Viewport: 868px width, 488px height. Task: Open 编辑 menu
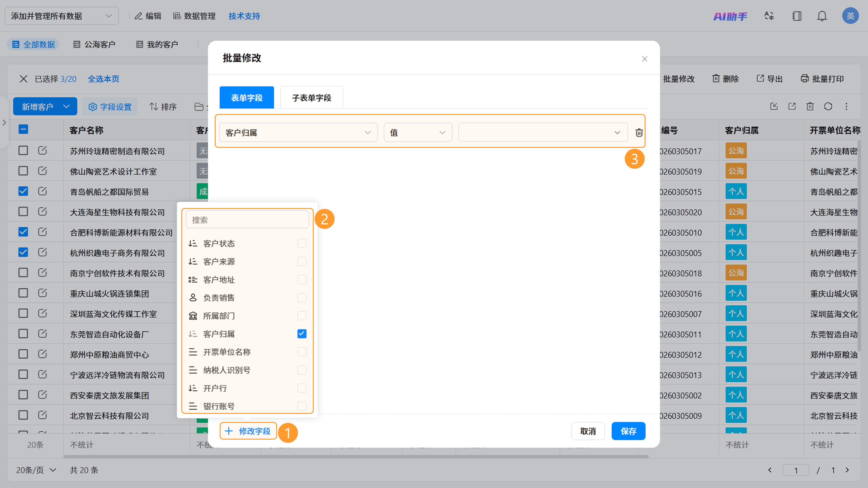pyautogui.click(x=148, y=16)
